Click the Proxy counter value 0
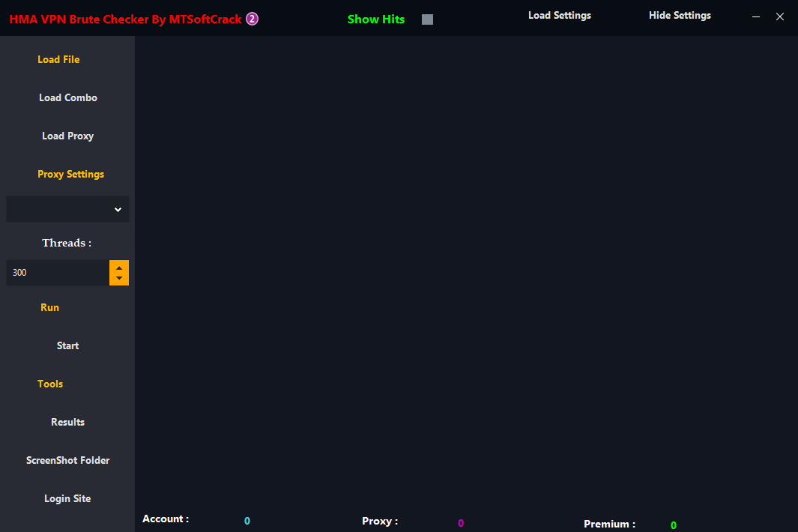 point(461,523)
